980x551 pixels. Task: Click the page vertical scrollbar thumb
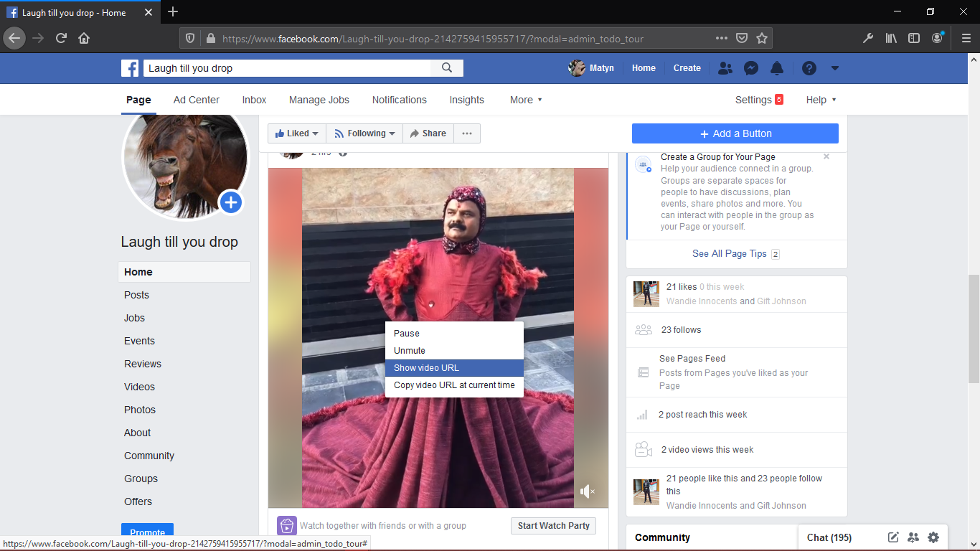pyautogui.click(x=974, y=329)
